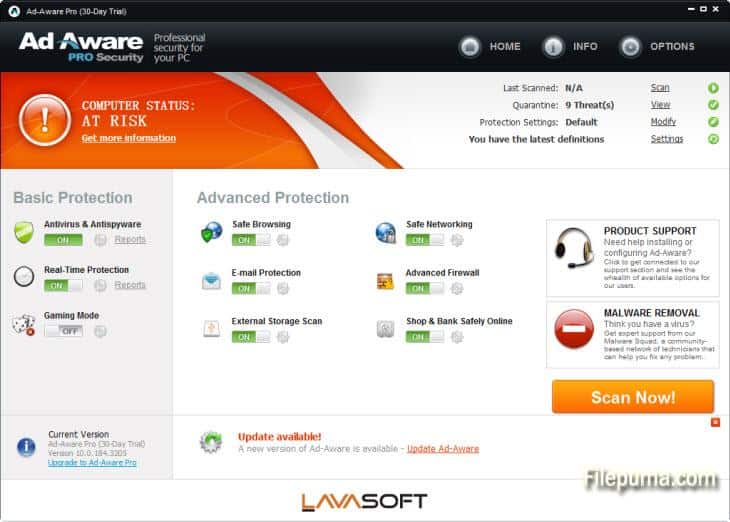The width and height of the screenshot is (730, 522).
Task: Toggle Antivirus & Antispyware switch
Action: point(63,240)
